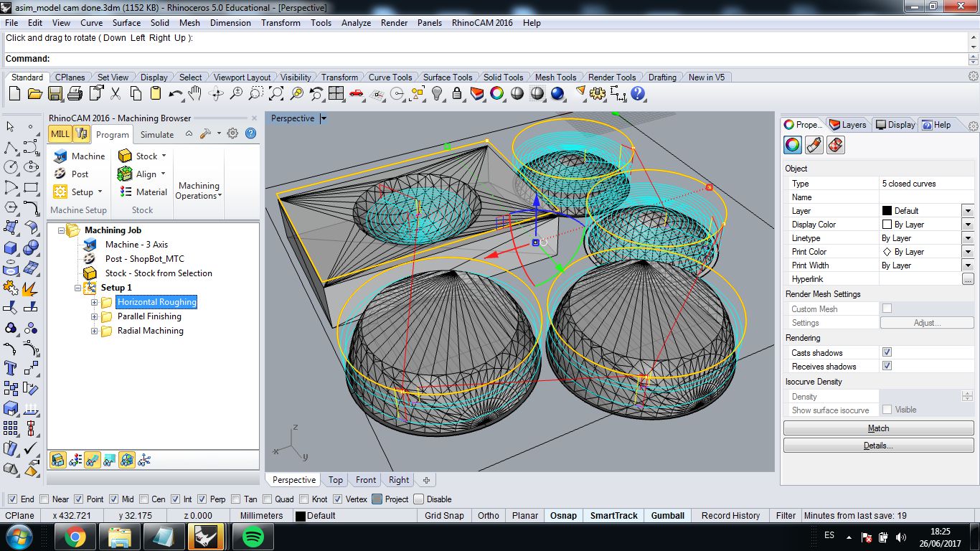Click the Zoom Extents icon

tap(276, 93)
